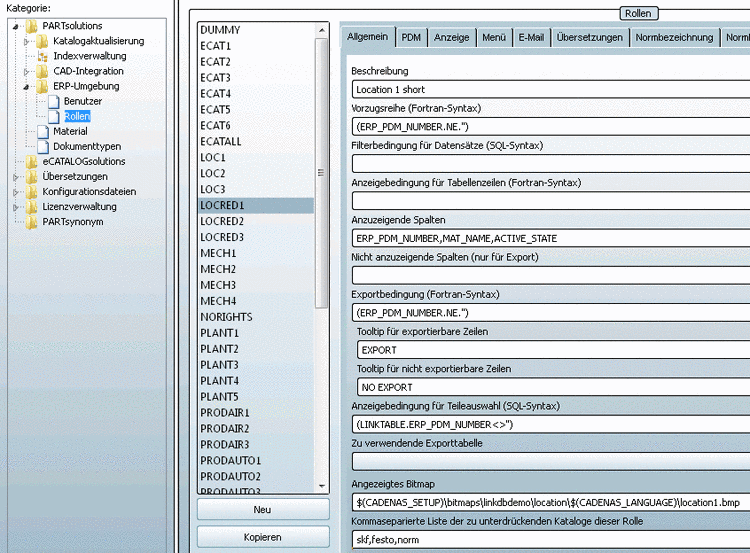Select the PRODAIR1 role
The width and height of the screenshot is (750, 553).
256,413
